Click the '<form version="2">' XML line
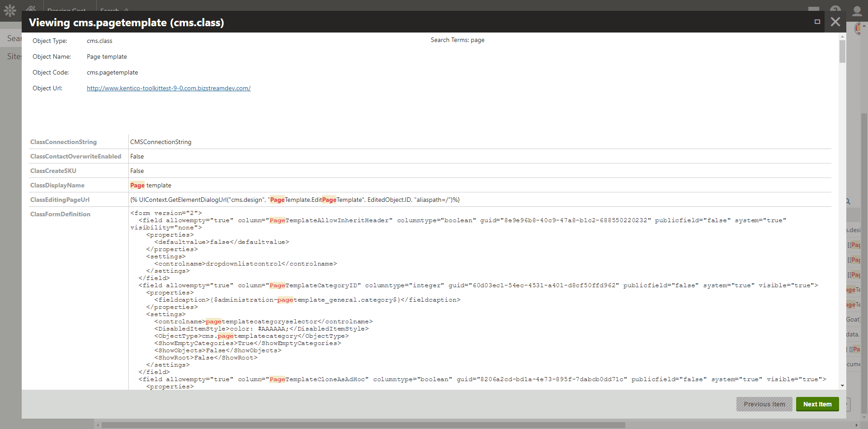The image size is (868, 429). 166,213
